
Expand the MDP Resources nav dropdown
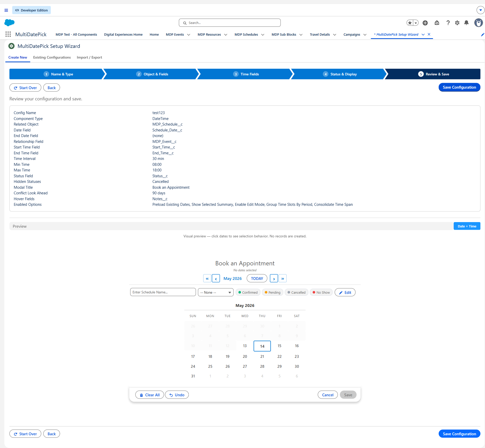[226, 35]
